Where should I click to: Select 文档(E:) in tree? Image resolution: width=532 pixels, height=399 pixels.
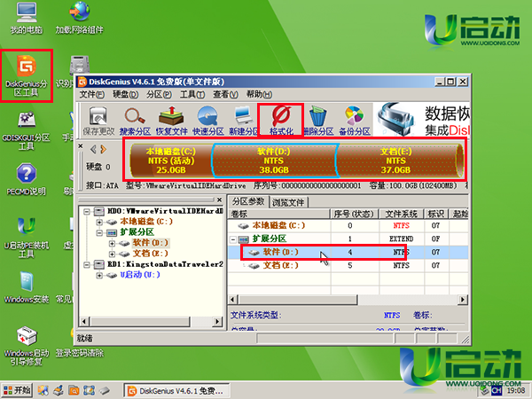pos(151,254)
